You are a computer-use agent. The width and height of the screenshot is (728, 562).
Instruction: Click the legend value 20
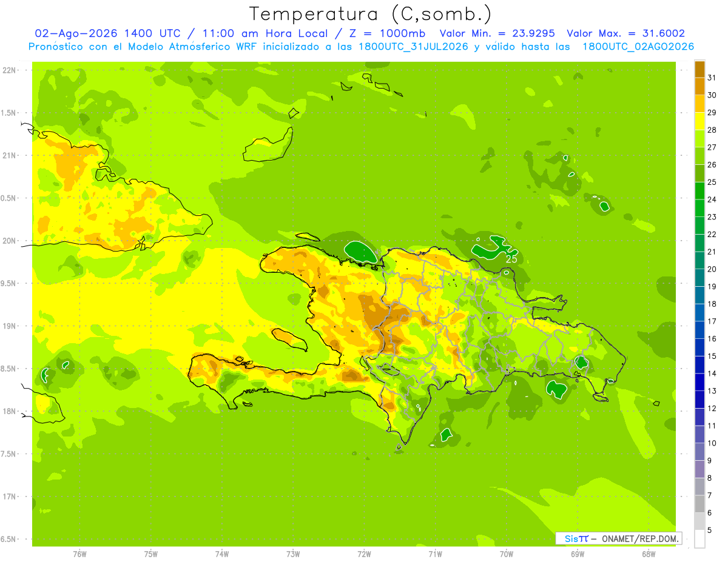(712, 269)
